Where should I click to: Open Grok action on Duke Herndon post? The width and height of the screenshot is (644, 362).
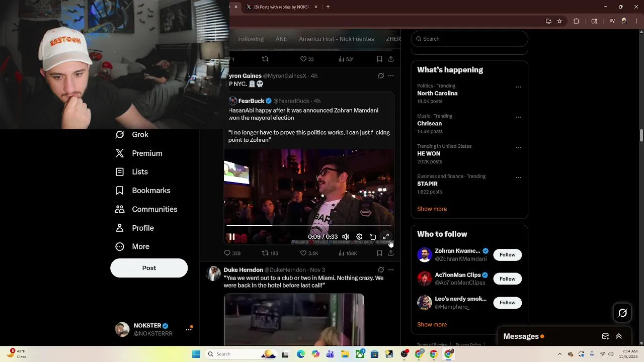pos(381,270)
